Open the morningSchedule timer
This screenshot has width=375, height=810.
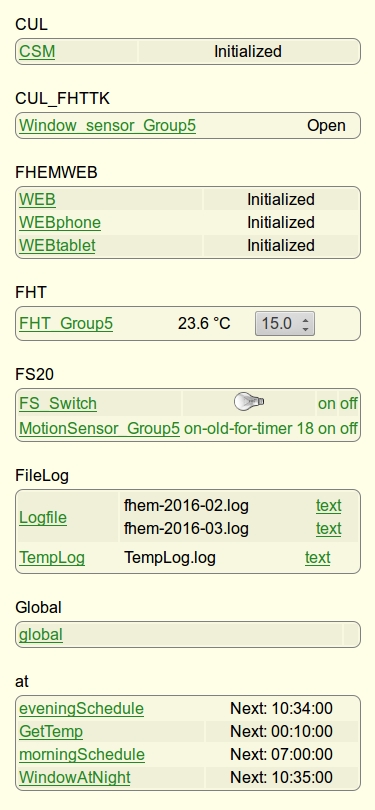(x=82, y=755)
